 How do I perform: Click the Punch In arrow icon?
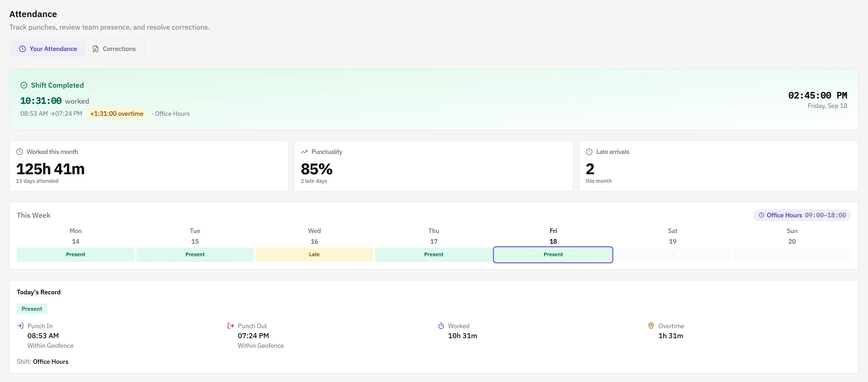[20, 326]
